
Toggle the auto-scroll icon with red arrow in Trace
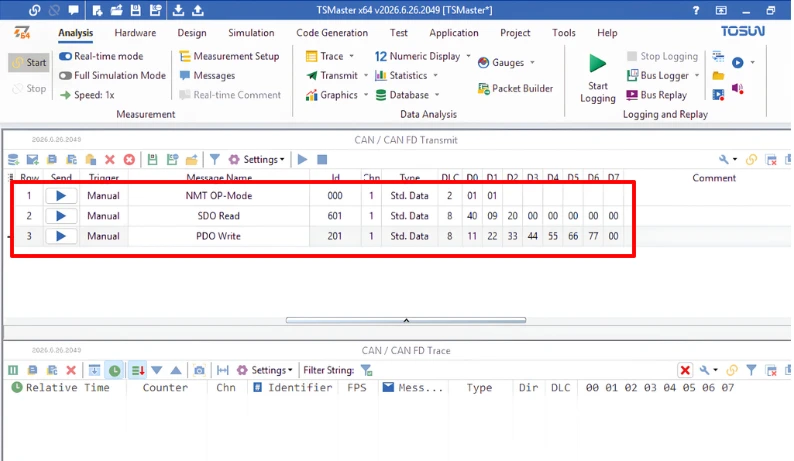click(x=138, y=370)
